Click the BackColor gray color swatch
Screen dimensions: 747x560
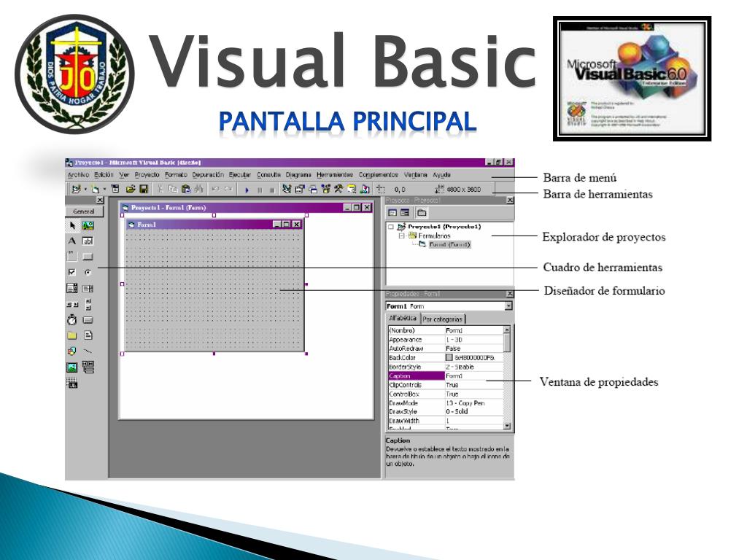tap(449, 357)
